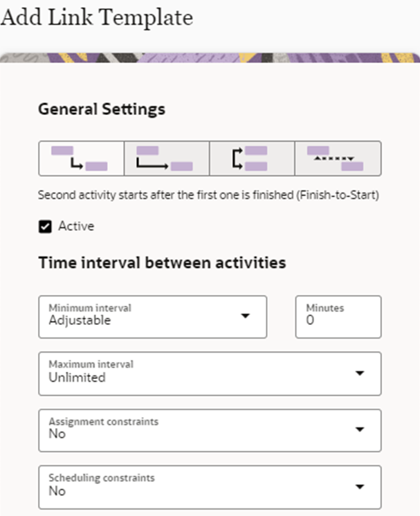Select the Finish-to-Start link type icon

(x=81, y=159)
